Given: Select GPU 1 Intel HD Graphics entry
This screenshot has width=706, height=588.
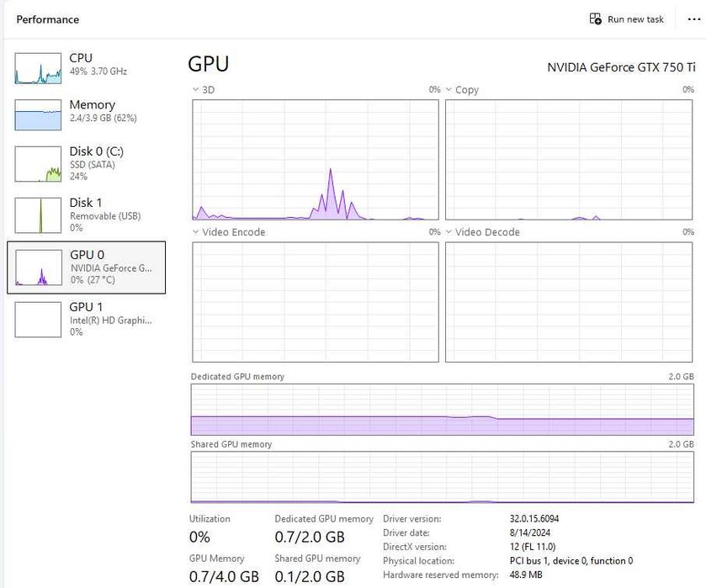Looking at the screenshot, I should pyautogui.click(x=87, y=319).
